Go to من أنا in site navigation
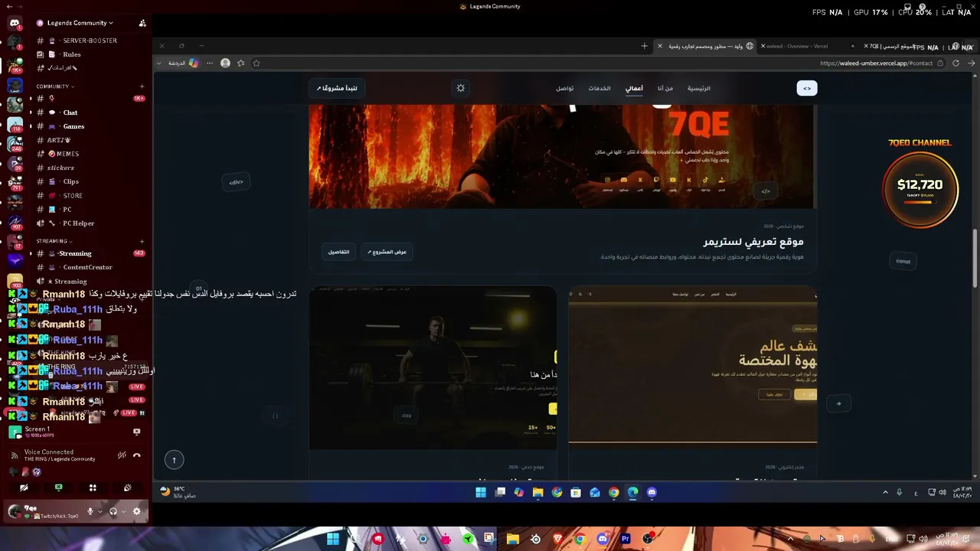The height and width of the screenshot is (551, 980). pyautogui.click(x=665, y=88)
